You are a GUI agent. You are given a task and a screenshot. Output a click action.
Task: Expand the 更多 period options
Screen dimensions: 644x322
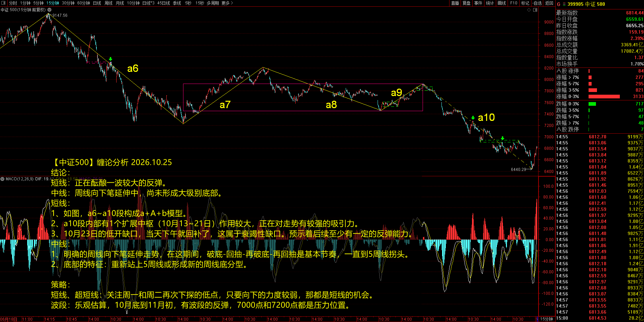tap(227, 3)
